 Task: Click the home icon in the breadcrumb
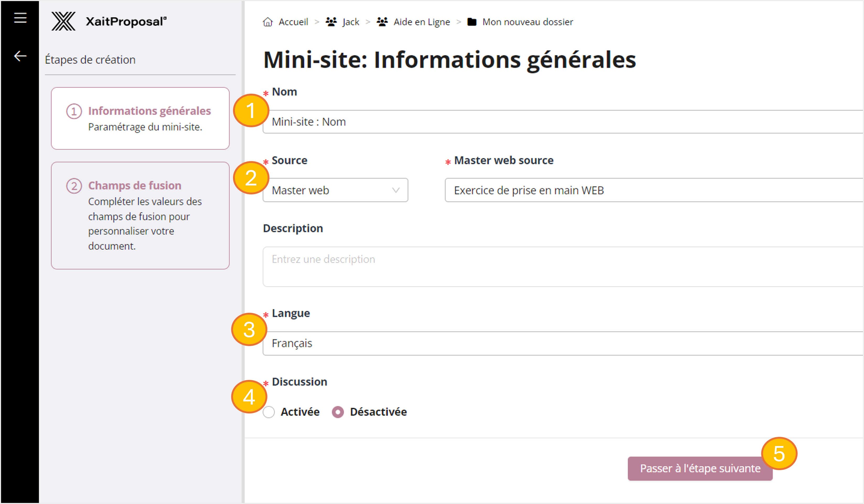[268, 22]
